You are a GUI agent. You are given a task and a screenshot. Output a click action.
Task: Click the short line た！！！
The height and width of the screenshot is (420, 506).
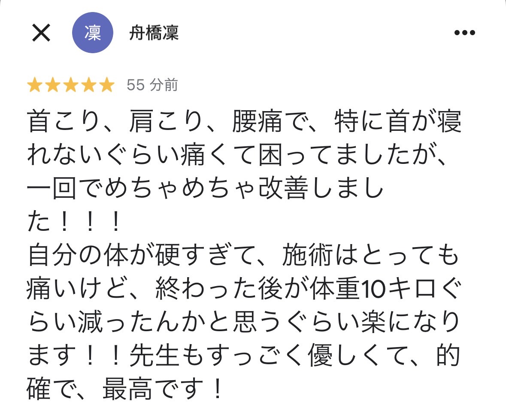tap(74, 223)
